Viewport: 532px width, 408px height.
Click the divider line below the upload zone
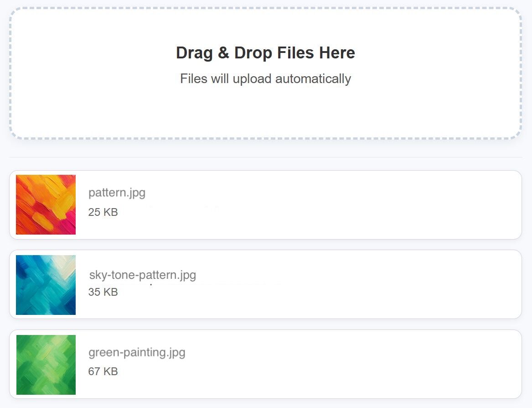tap(265, 157)
